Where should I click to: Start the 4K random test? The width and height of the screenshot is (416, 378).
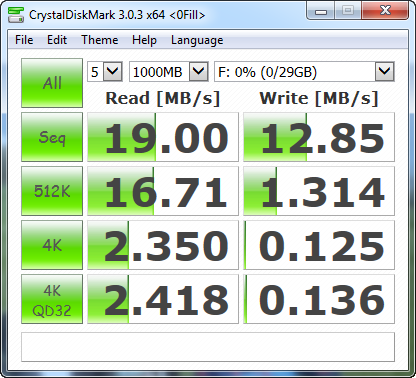[x=52, y=245]
